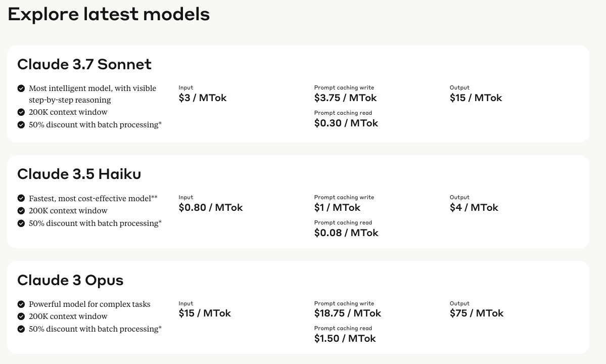The width and height of the screenshot is (606, 364).
Task: Click checkmark icon beside 'Powerful model for complex tasks'
Action: click(21, 304)
